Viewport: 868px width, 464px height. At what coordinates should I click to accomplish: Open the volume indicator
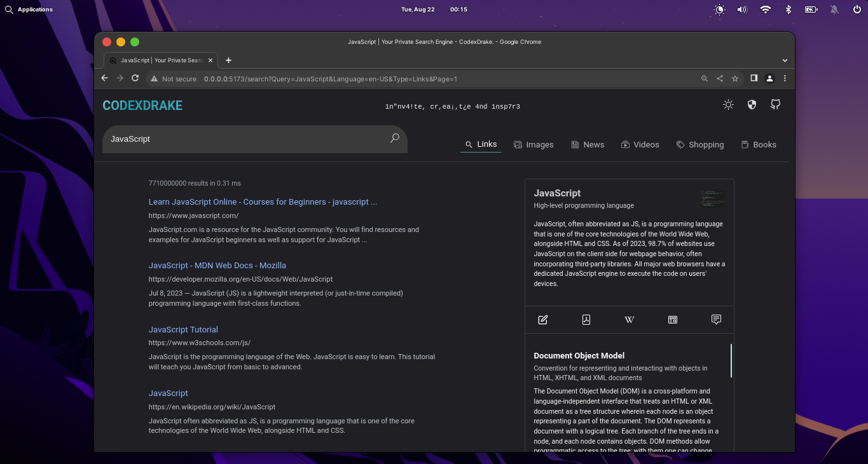point(742,10)
